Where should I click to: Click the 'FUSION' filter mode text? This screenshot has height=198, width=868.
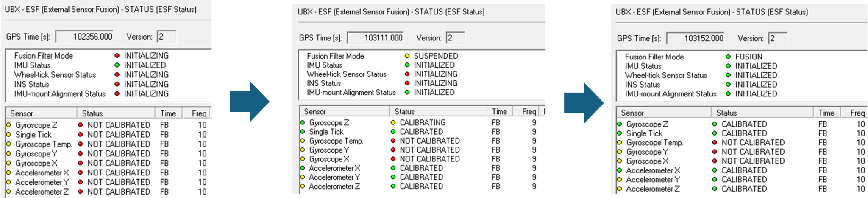pos(749,57)
